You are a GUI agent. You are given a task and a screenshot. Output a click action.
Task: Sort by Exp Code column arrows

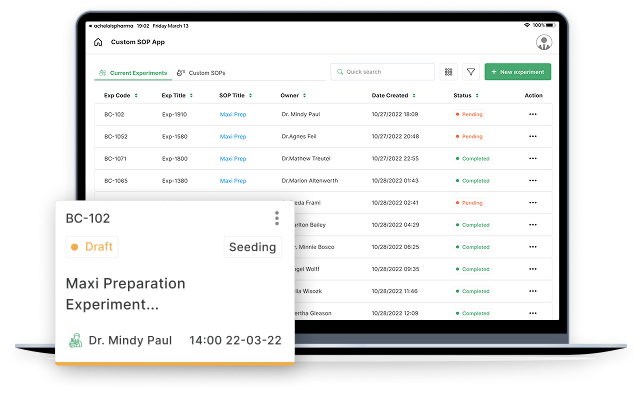[136, 95]
